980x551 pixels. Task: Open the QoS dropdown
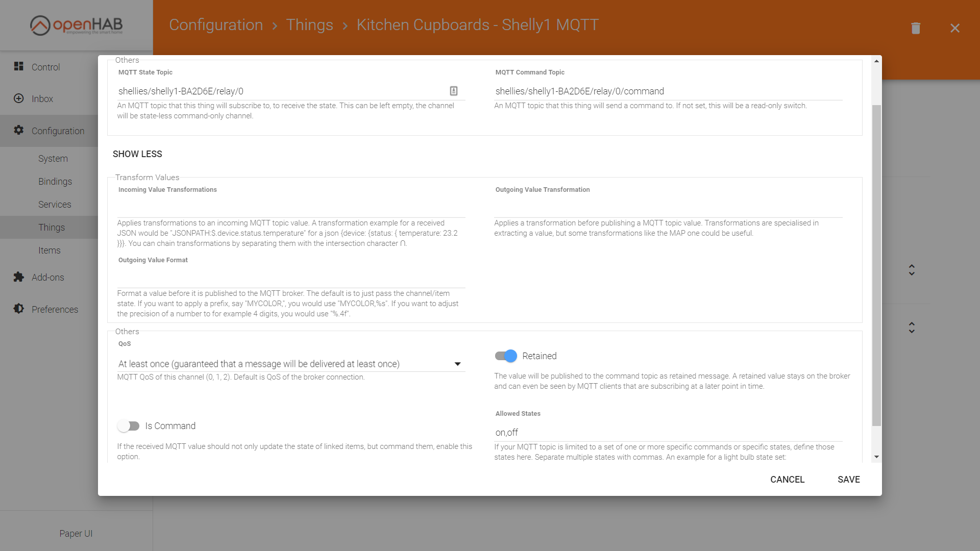click(291, 364)
